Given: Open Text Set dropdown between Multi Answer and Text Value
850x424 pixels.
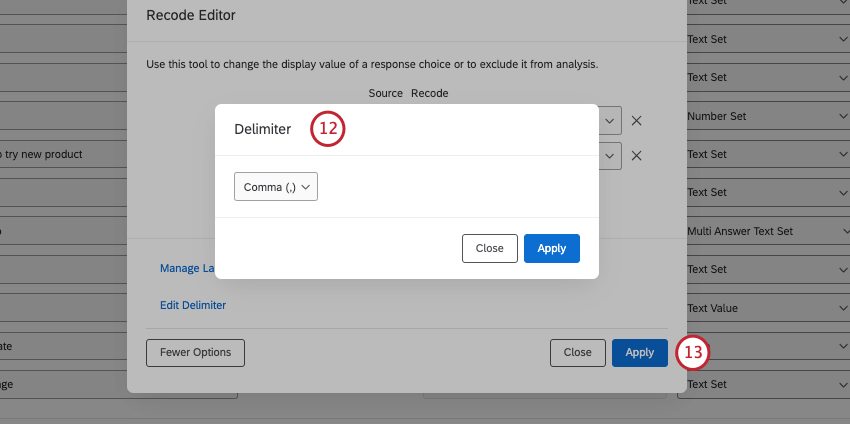Looking at the screenshot, I should click(766, 269).
